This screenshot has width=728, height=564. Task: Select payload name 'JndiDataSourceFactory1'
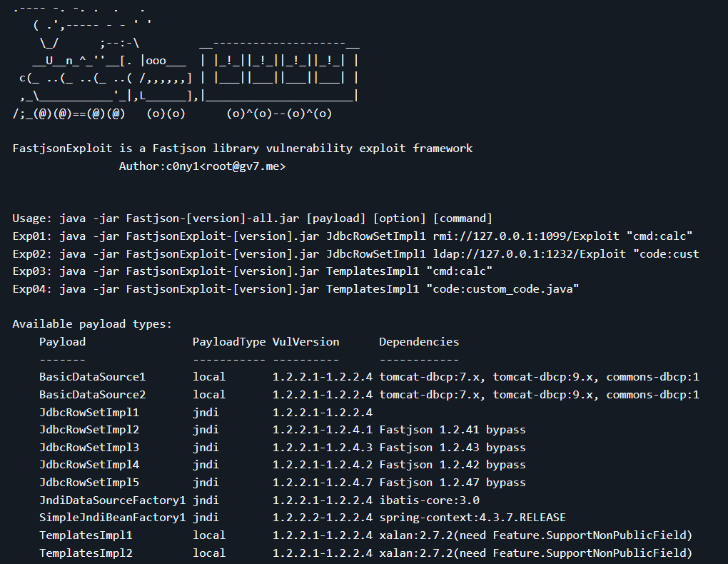click(x=112, y=500)
